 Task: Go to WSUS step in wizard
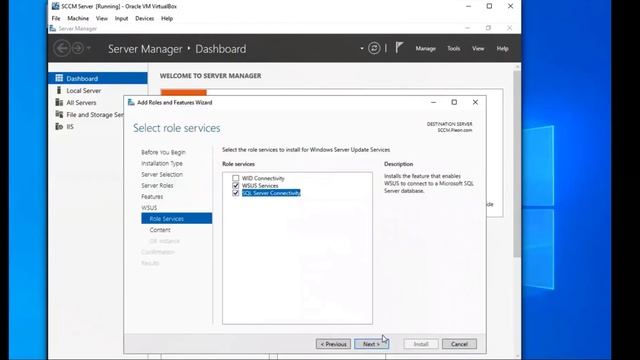point(149,207)
